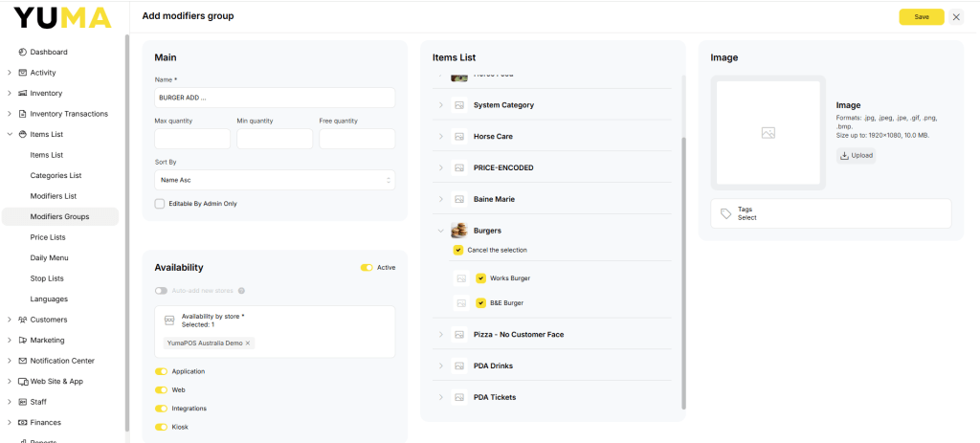Expand the Baine Marie category
The width and height of the screenshot is (980, 443).
(440, 199)
